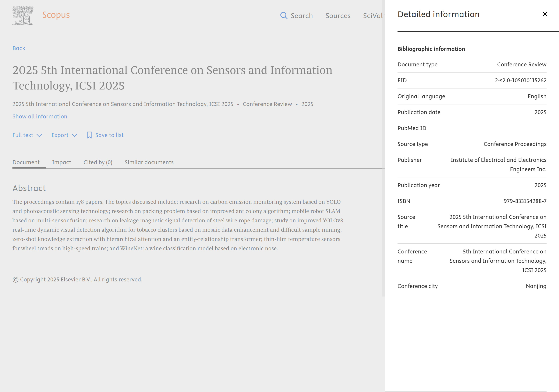Open the Sources menu item
This screenshot has width=559, height=392.
click(x=338, y=16)
